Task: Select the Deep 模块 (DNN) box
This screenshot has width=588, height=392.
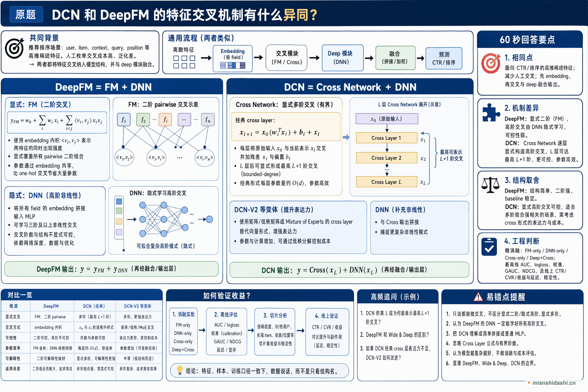Action: pyautogui.click(x=343, y=58)
